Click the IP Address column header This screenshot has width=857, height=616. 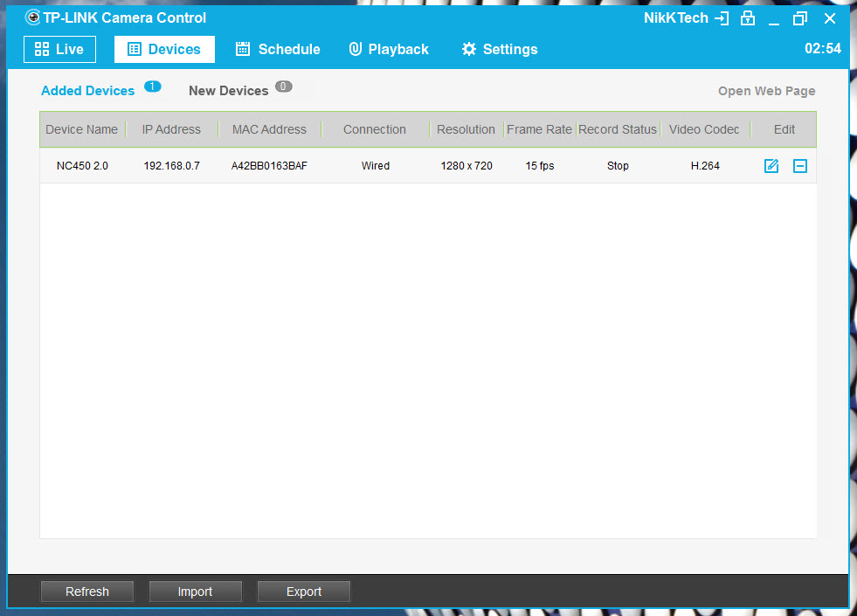point(171,129)
